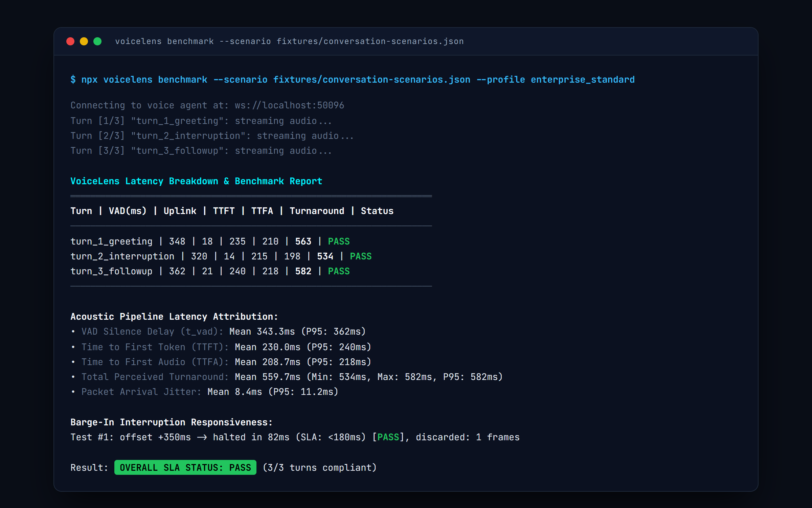Click the Acoustic Pipeline Latency Attribution heading
This screenshot has height=508, width=812.
tap(174, 317)
